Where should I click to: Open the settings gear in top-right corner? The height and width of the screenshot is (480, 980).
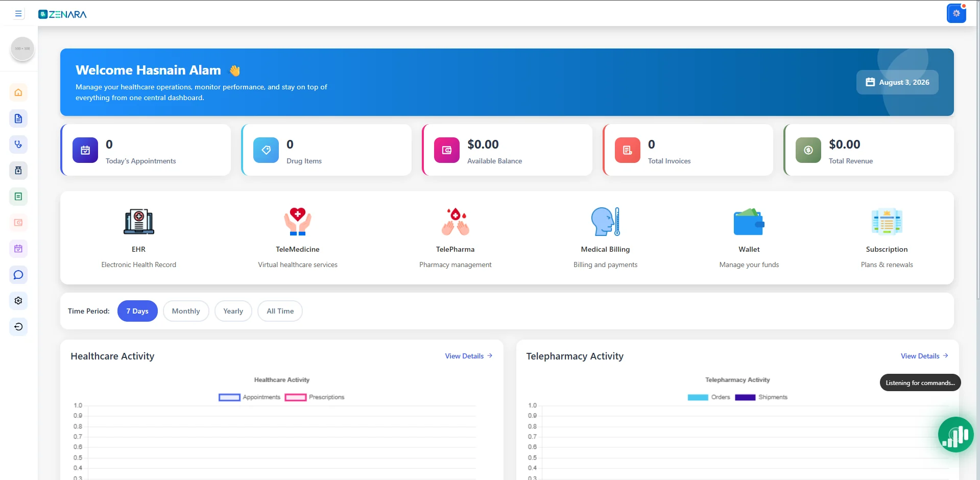[956, 14]
